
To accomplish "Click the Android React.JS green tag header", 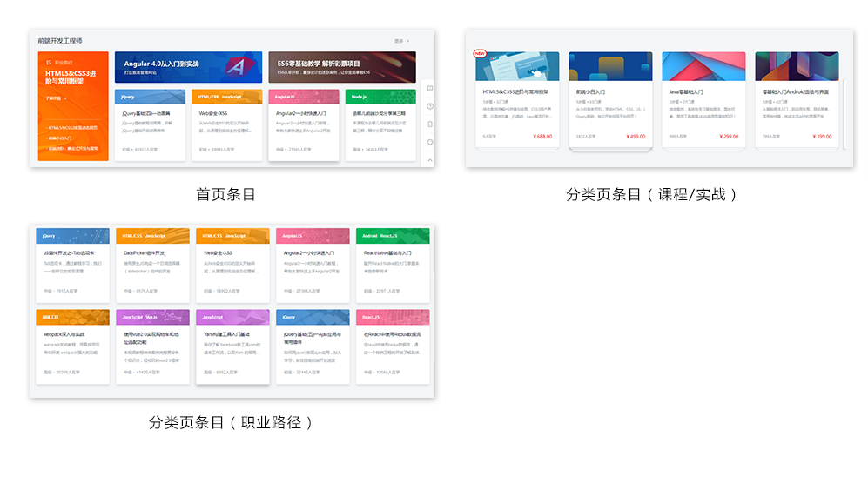I will [x=393, y=236].
